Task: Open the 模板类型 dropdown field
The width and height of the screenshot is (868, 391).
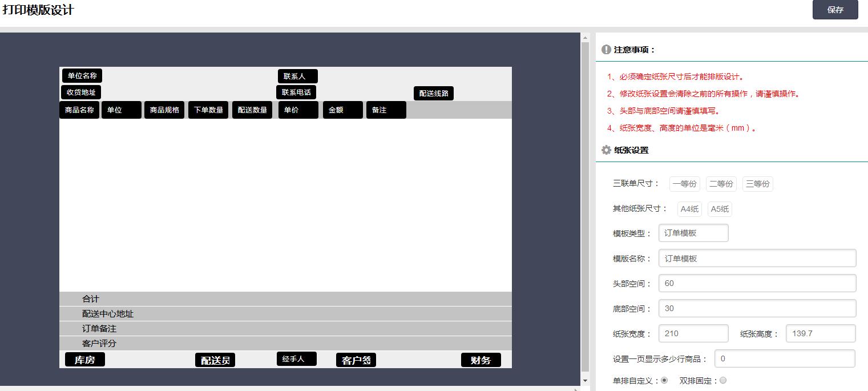Action: tap(693, 233)
